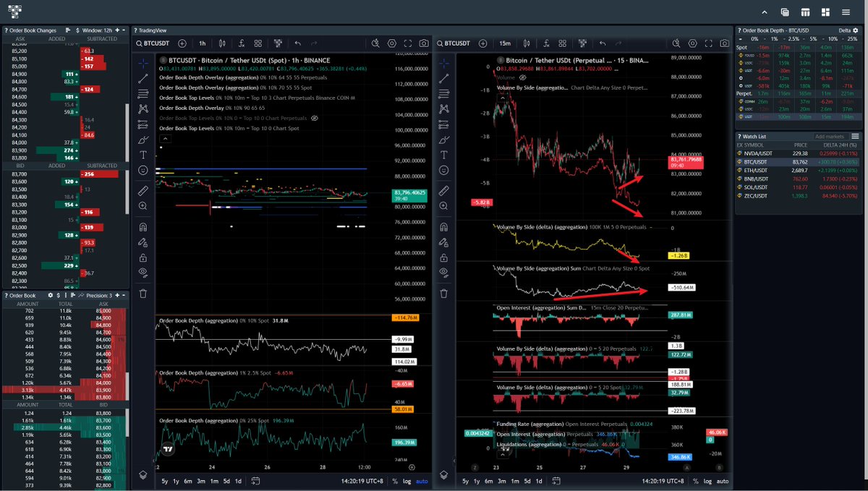
Task: Select ETH/USDT in the Watch List
Action: (x=799, y=172)
